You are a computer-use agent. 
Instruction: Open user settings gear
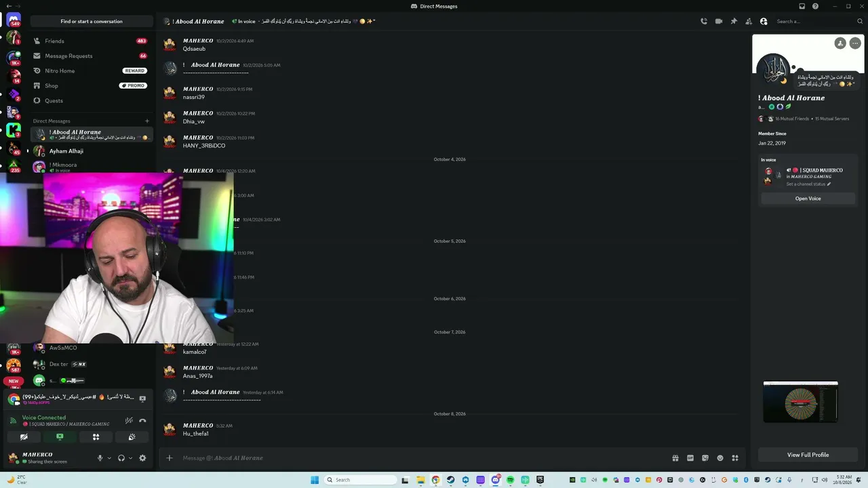tap(142, 458)
